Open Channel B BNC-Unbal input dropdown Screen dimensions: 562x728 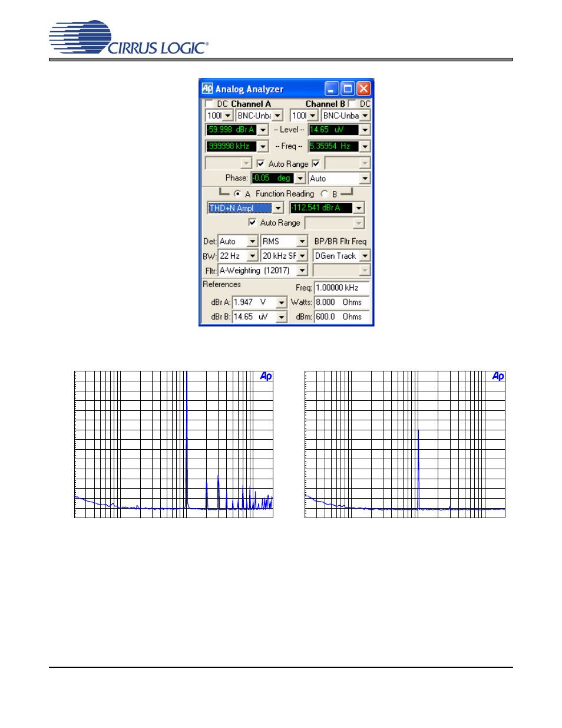[x=365, y=116]
